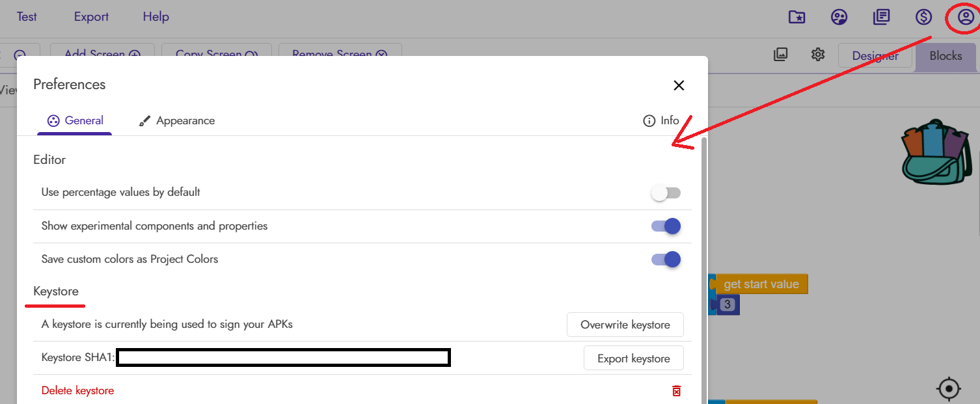Click the gear settings icon
Screen dimensions: 980x404
[x=818, y=55]
